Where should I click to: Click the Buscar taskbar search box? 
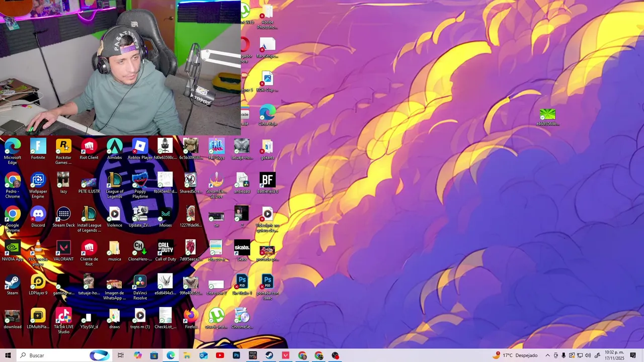65,355
